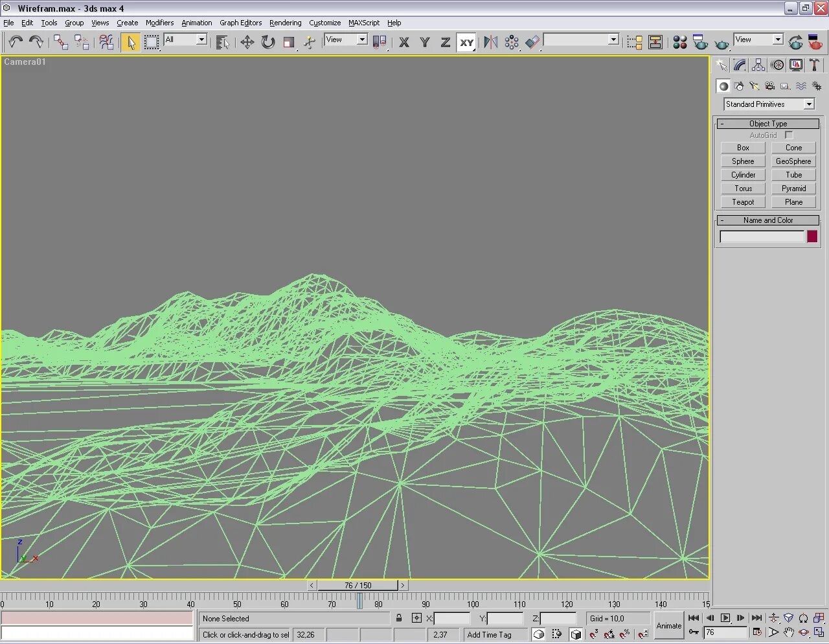Toggle the selection lock icon
The width and height of the screenshot is (829, 644).
coord(399,618)
